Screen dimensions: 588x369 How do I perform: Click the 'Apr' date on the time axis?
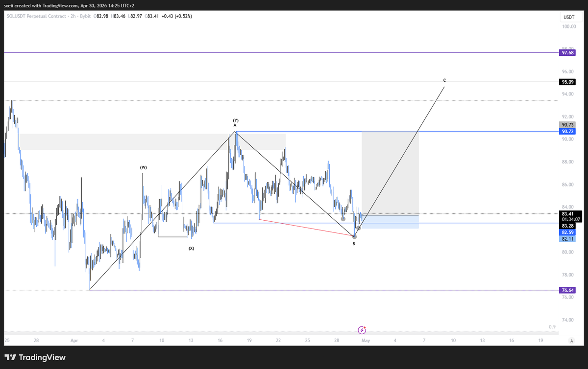tap(74, 340)
